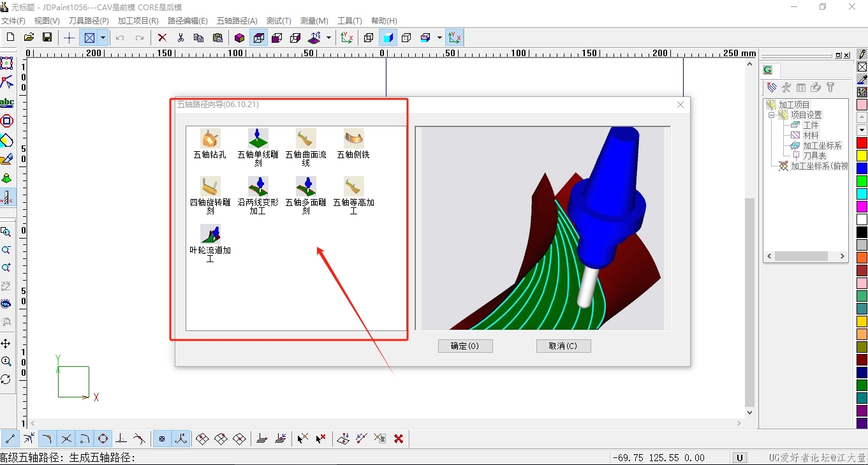868x465 pixels.
Task: Select 材料 in project tree
Action: [x=811, y=135]
